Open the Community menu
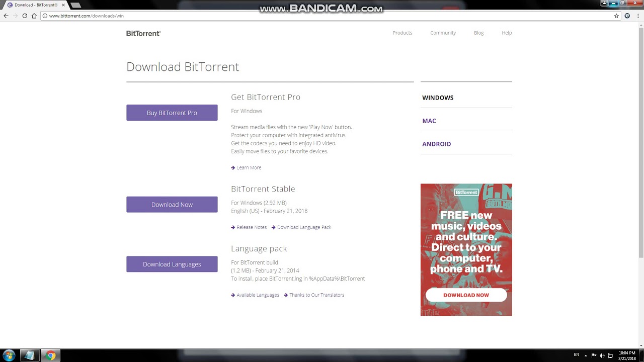 pos(443,33)
